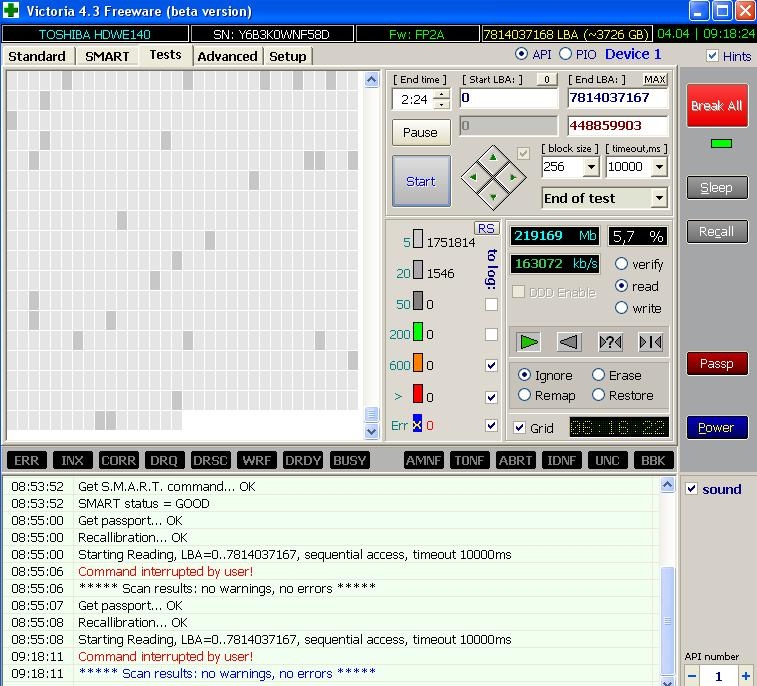Click the TONF error indicator

tap(469, 461)
